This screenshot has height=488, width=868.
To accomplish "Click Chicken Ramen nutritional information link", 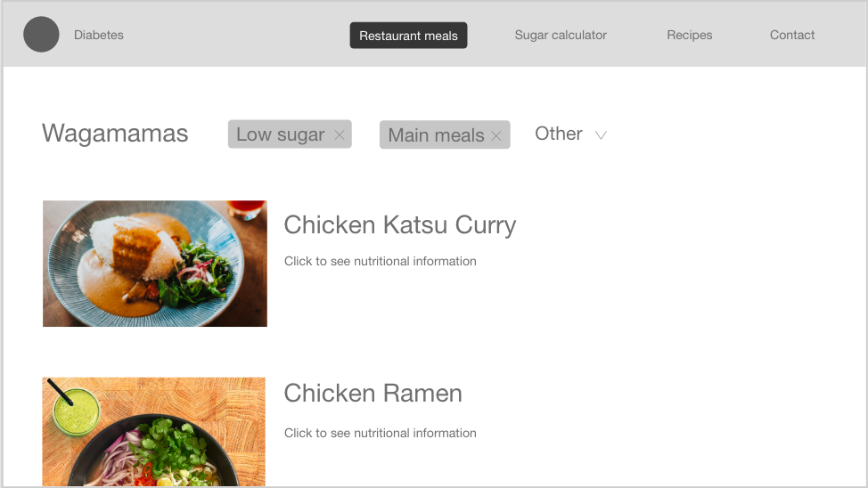I will pyautogui.click(x=381, y=433).
